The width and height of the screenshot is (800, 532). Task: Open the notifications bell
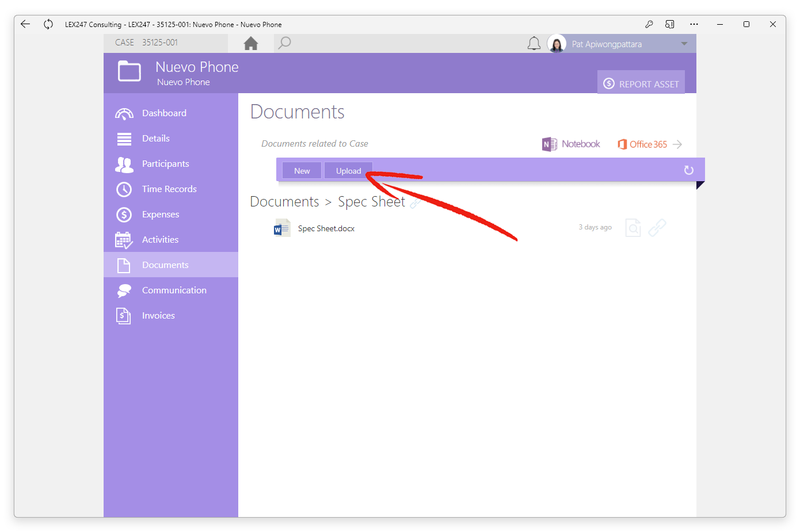click(x=534, y=44)
